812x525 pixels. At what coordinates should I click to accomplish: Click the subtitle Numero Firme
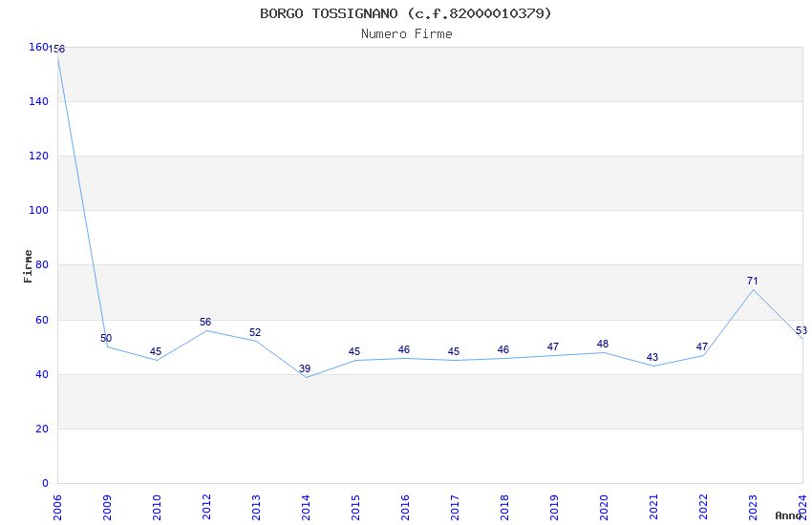(x=407, y=34)
